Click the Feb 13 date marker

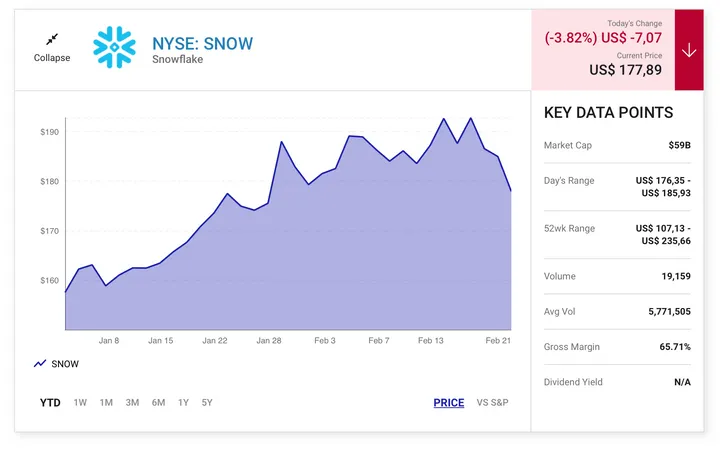tap(431, 341)
